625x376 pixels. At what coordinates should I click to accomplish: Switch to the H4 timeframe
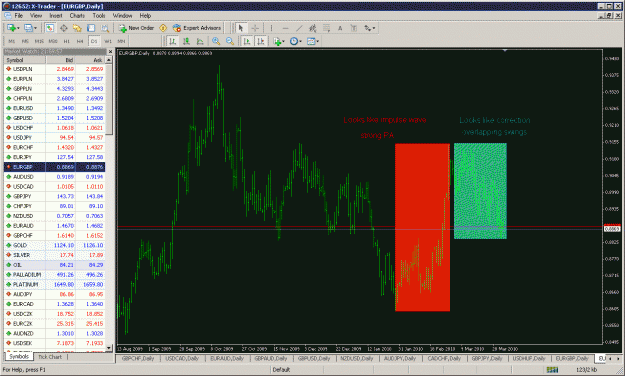tap(80, 41)
